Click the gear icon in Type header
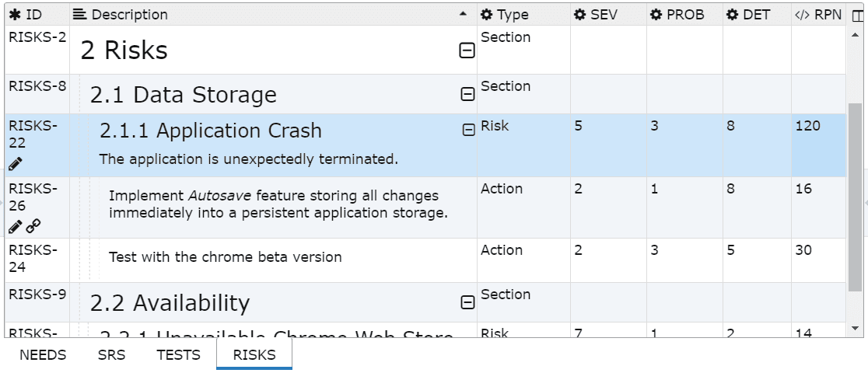Viewport: 868px width, 373px height. [486, 15]
